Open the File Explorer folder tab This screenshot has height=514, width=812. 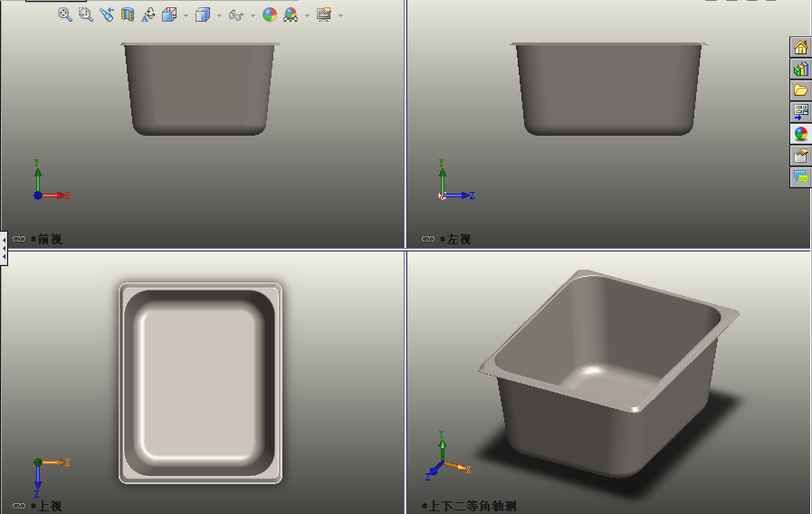(x=800, y=90)
